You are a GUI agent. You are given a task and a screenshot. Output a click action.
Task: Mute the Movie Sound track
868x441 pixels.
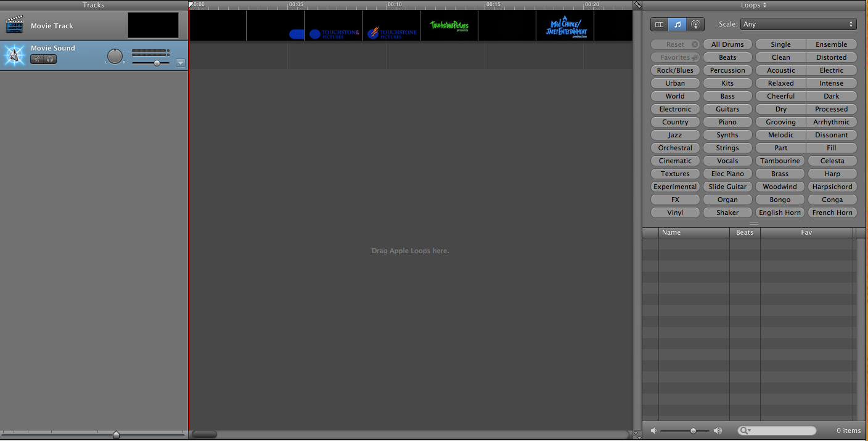pos(37,59)
